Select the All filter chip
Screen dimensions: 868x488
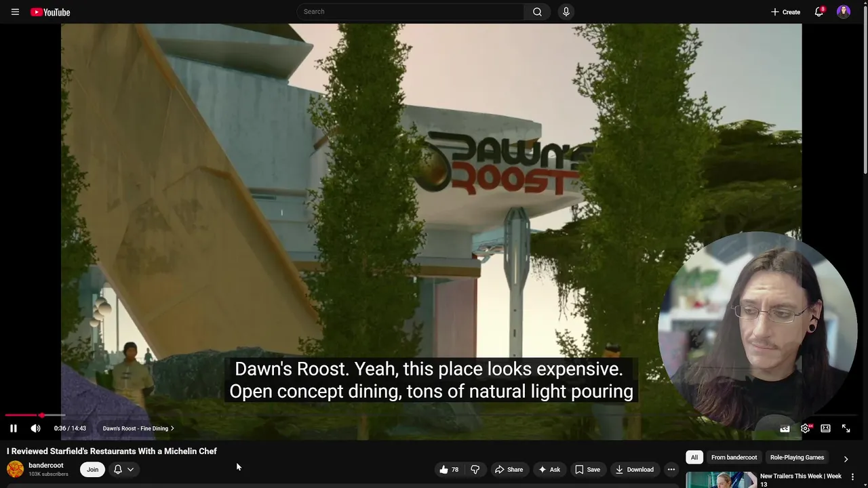point(694,457)
